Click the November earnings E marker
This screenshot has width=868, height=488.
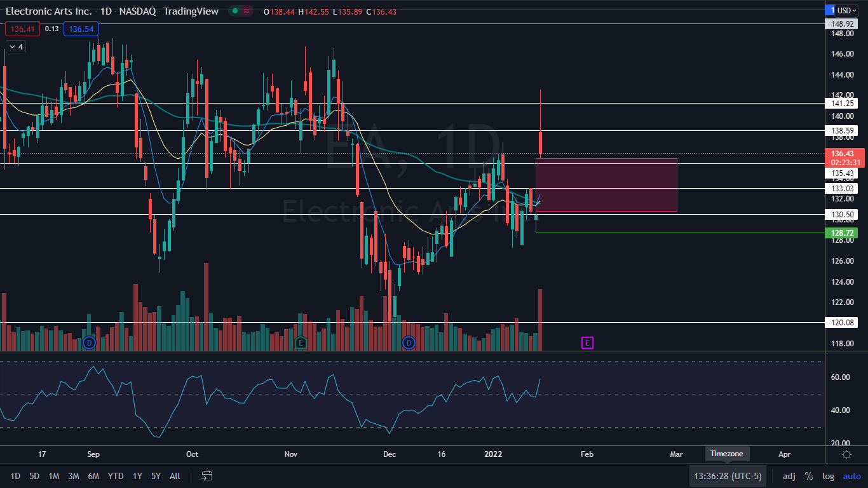301,343
